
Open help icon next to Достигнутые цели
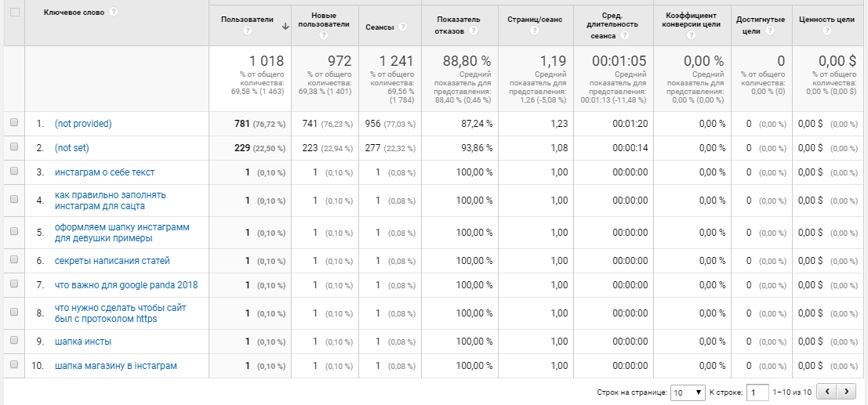769,31
